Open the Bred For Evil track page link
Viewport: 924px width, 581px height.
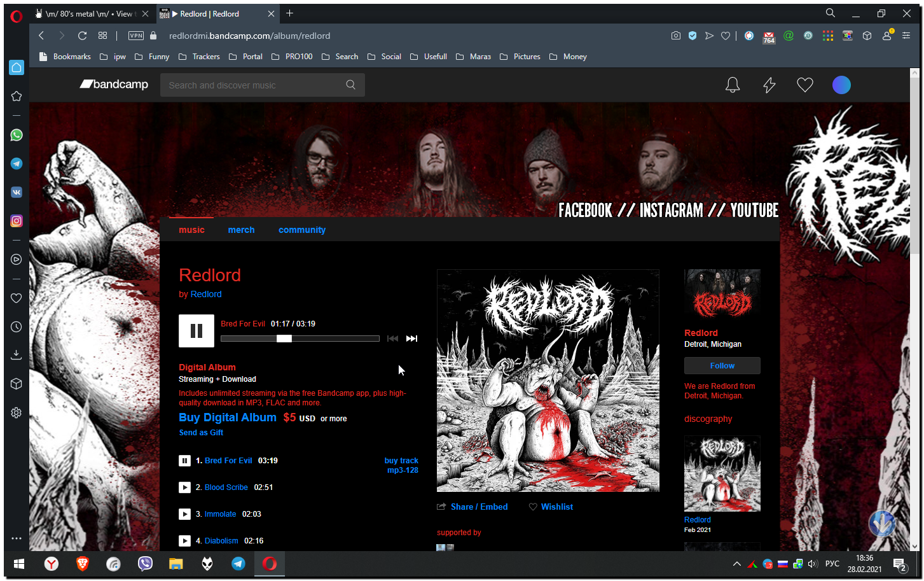228,461
